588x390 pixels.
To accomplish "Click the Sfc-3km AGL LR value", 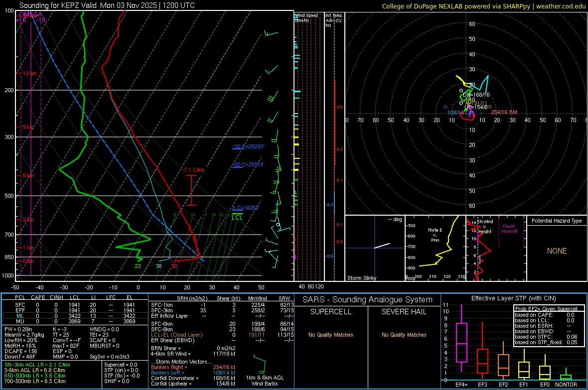I will tap(37, 365).
